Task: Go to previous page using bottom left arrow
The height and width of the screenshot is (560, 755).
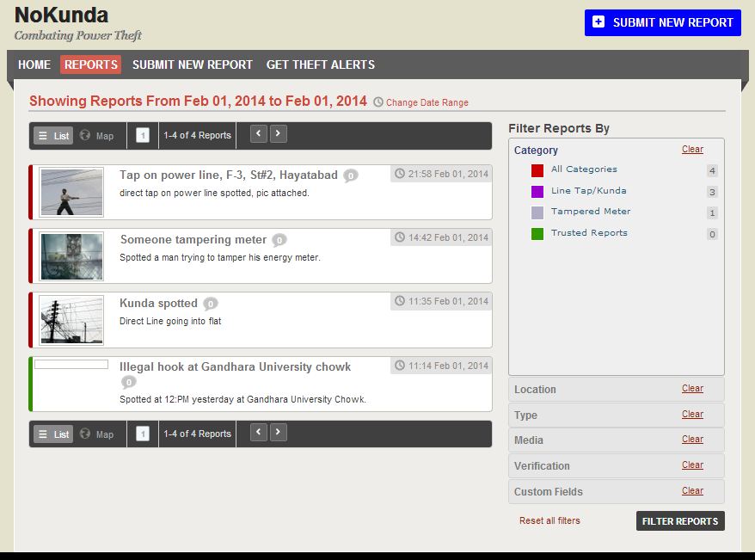Action: point(259,432)
